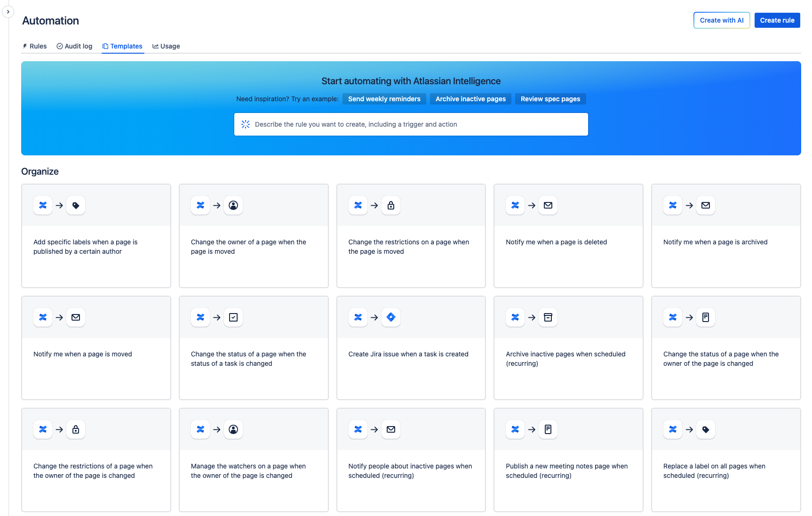Image resolution: width=812 pixels, height=516 pixels.
Task: Click the Create with AI button
Action: (x=722, y=20)
